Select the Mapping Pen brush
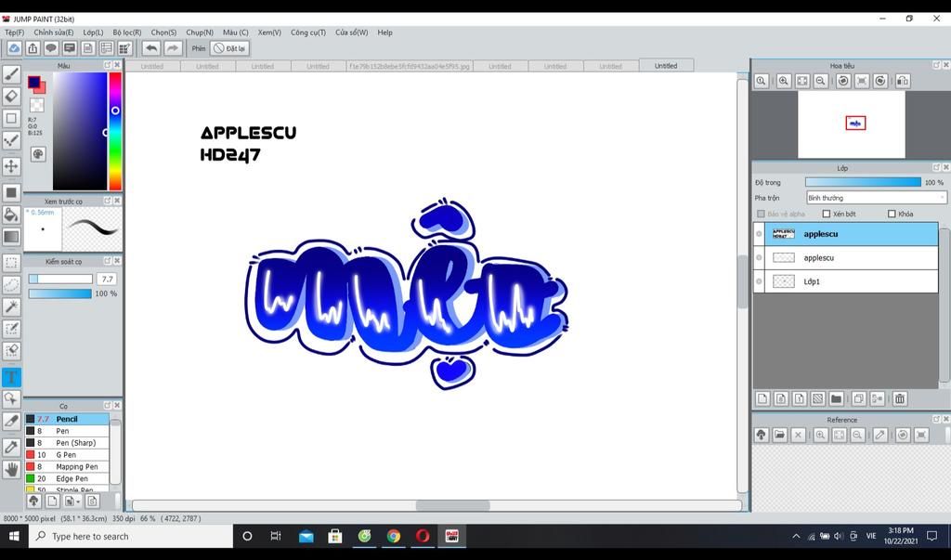Image resolution: width=951 pixels, height=560 pixels. (x=67, y=466)
